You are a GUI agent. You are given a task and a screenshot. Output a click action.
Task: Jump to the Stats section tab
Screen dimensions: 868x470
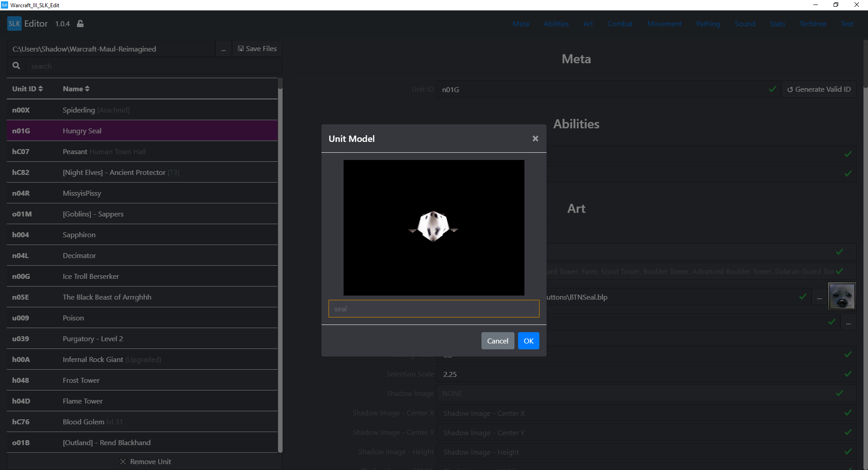point(777,23)
